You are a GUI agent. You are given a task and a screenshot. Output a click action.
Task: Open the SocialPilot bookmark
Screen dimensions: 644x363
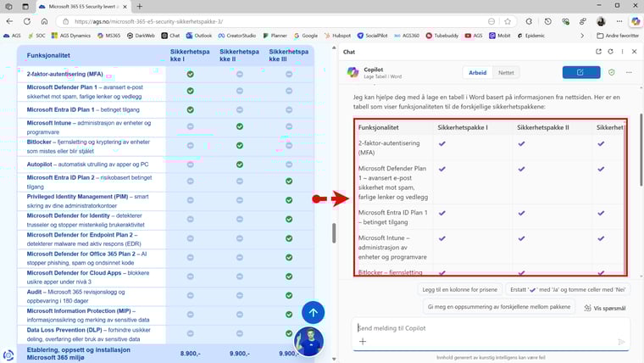372,36
